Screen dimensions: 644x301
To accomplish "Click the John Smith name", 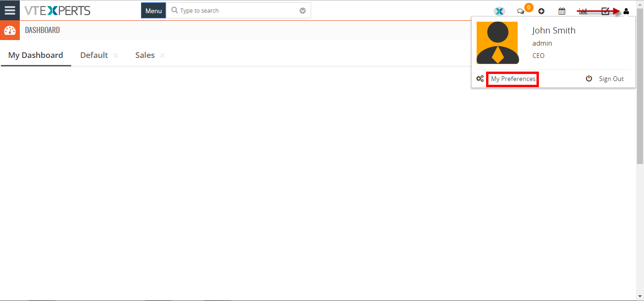I will pos(554,31).
